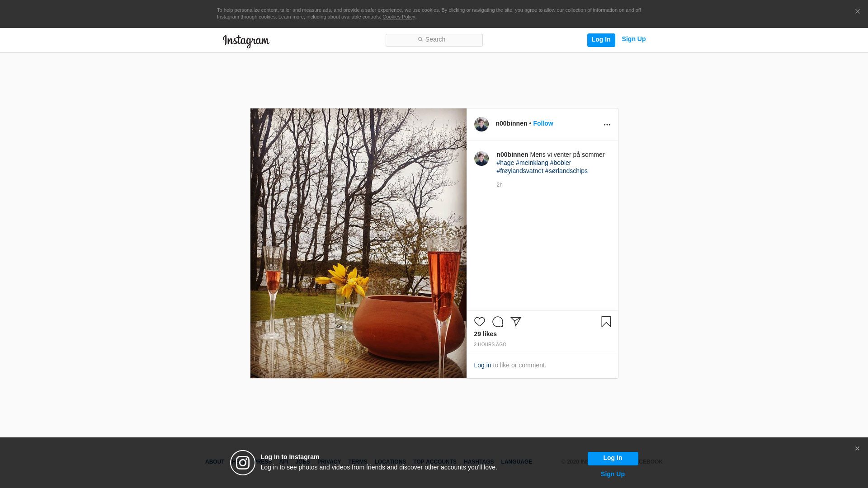Close the bottom login prompt bar
The image size is (868, 488).
[857, 449]
